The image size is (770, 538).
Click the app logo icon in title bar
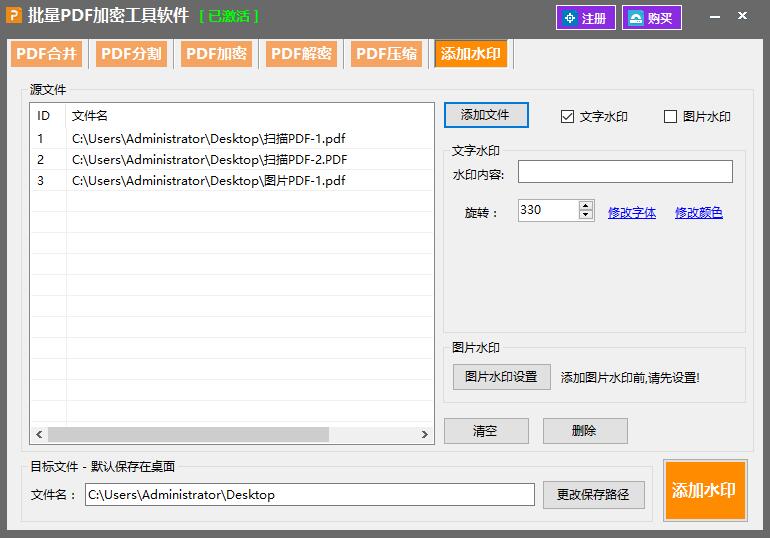pos(14,16)
